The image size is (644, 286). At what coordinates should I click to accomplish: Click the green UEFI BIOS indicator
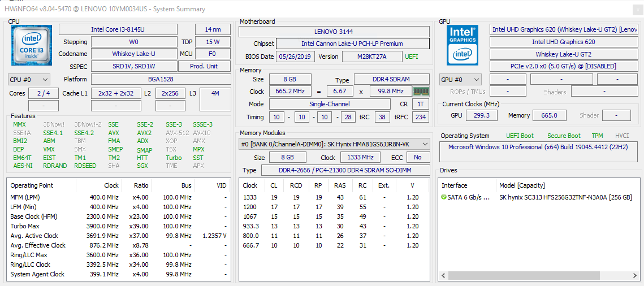pyautogui.click(x=412, y=57)
